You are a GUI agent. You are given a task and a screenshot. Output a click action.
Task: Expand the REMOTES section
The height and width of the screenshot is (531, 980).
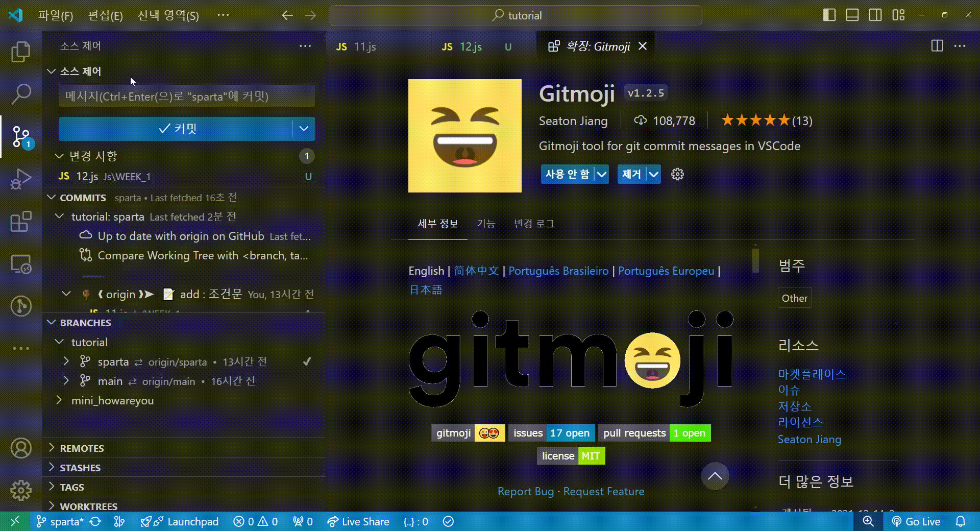click(x=82, y=448)
